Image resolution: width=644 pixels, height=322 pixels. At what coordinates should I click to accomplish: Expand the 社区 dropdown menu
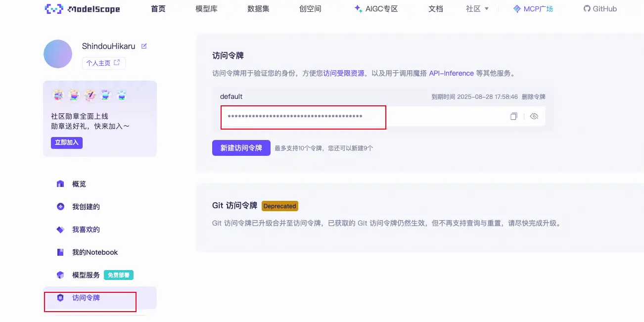pos(477,9)
